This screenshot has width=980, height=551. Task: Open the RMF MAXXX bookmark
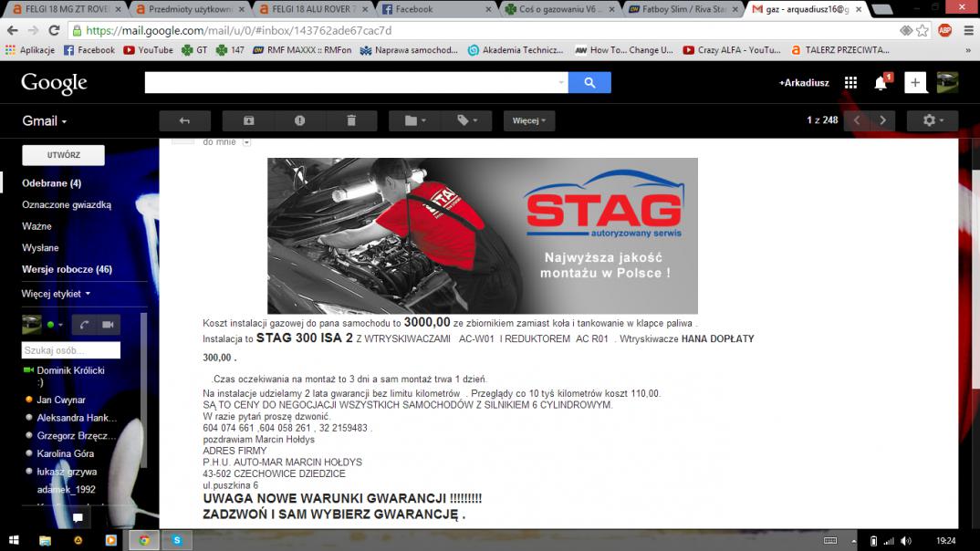coord(302,50)
